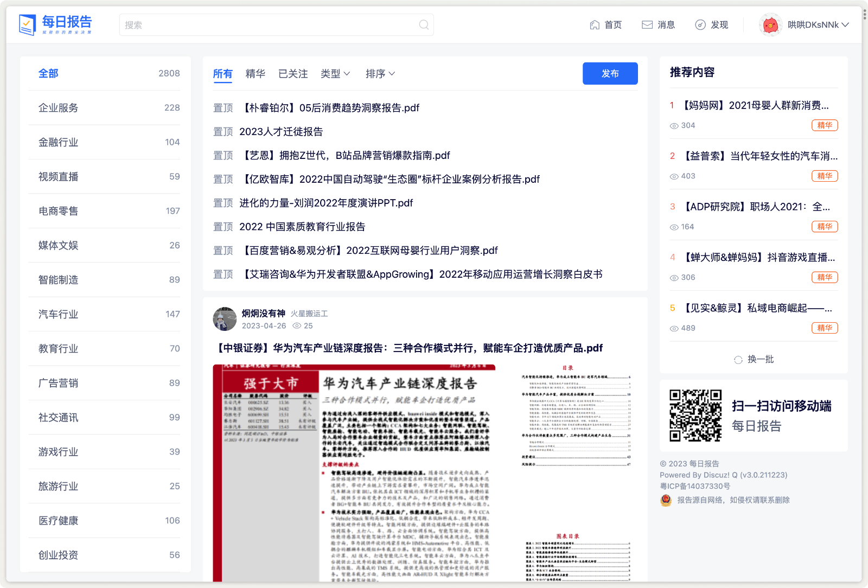Open the 类型 dropdown
Viewport: 868px width, 588px height.
coord(335,74)
